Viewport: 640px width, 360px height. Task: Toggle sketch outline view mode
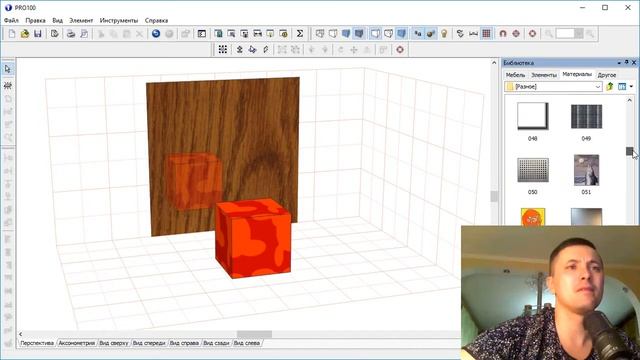coord(333,34)
